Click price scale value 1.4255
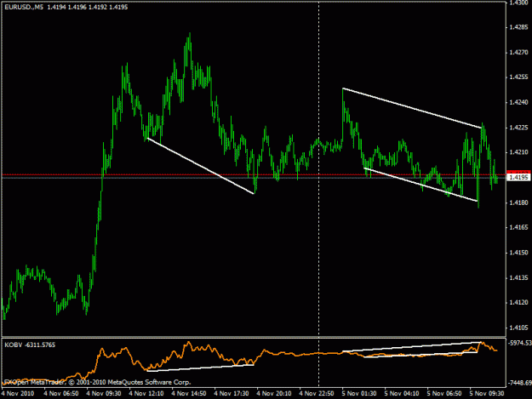 click(518, 77)
